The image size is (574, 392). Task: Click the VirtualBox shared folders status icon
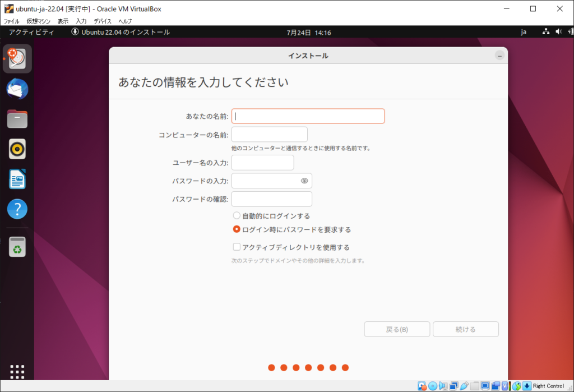pyautogui.click(x=475, y=386)
